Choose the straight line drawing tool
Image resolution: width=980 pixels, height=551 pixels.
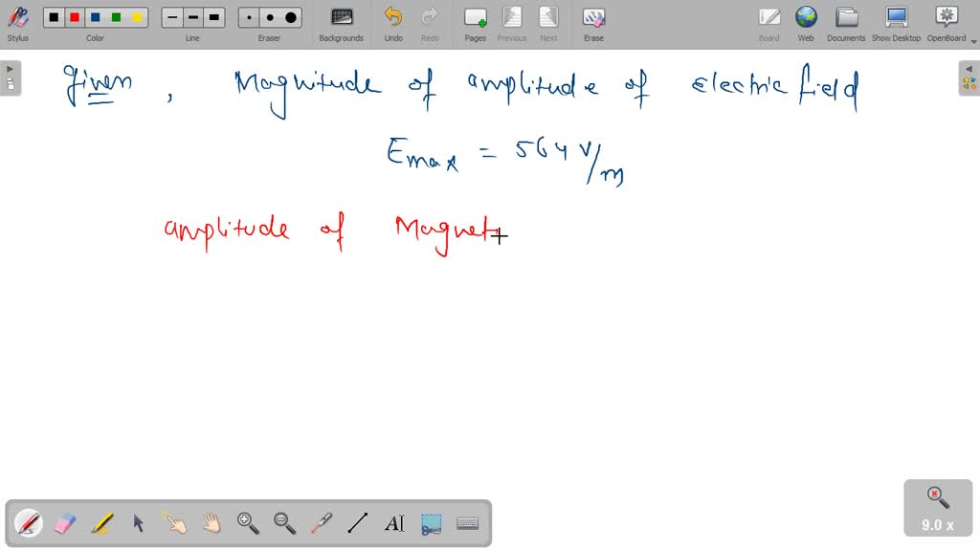358,523
